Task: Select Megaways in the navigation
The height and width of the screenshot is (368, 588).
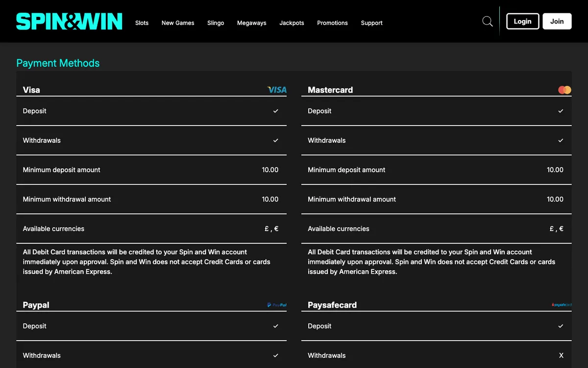Action: pos(252,23)
